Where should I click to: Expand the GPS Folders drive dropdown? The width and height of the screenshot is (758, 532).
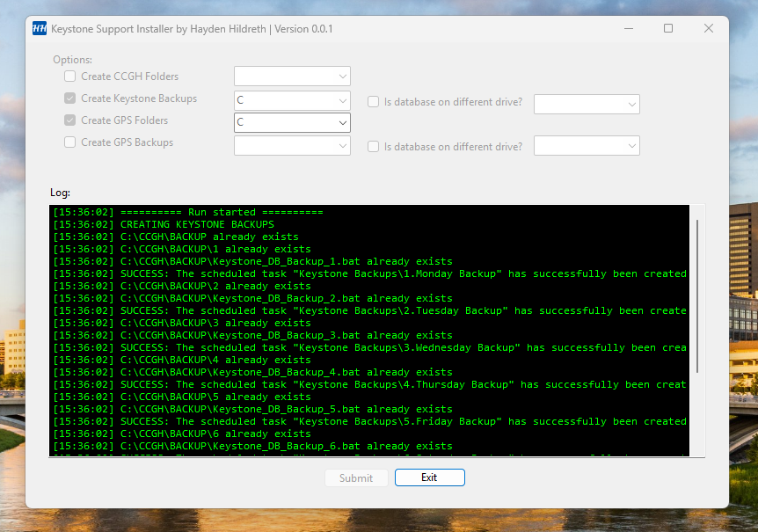pos(292,123)
